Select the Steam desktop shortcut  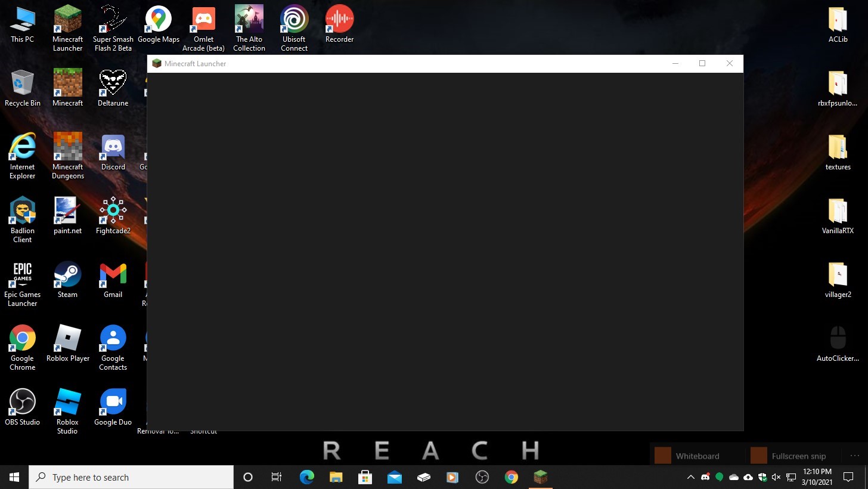67,280
